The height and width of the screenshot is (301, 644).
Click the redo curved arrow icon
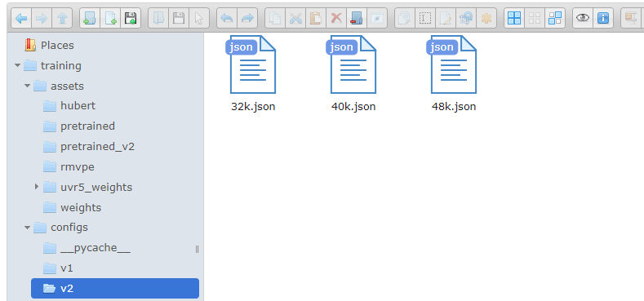coord(247,18)
